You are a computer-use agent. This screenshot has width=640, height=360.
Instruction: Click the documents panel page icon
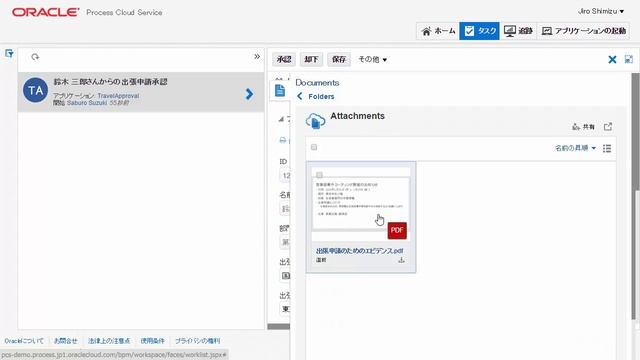coord(280,90)
